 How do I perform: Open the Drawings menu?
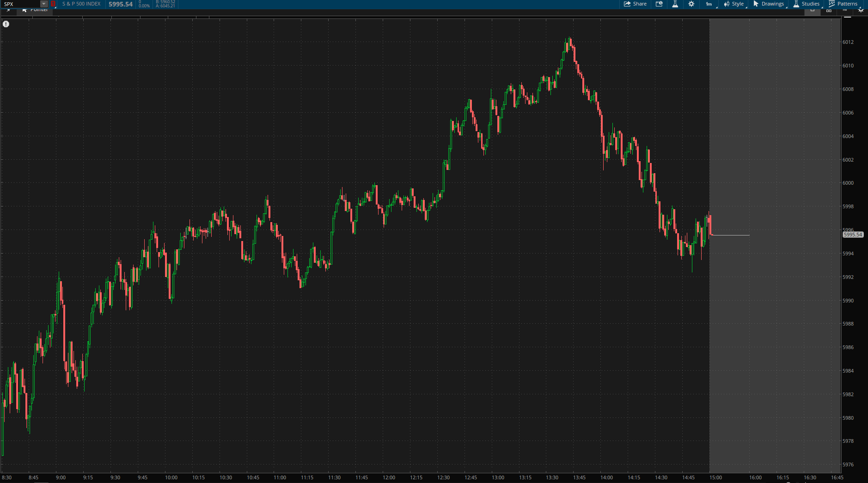click(769, 4)
